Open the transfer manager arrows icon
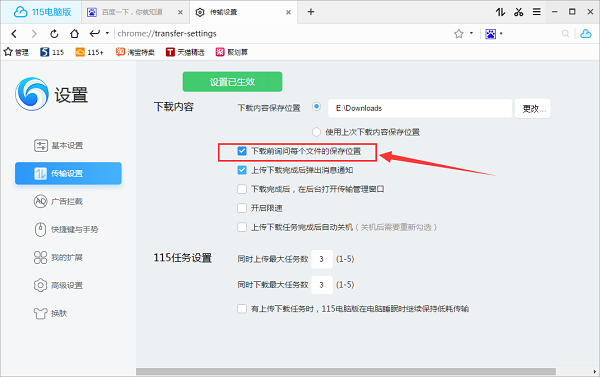 [501, 12]
